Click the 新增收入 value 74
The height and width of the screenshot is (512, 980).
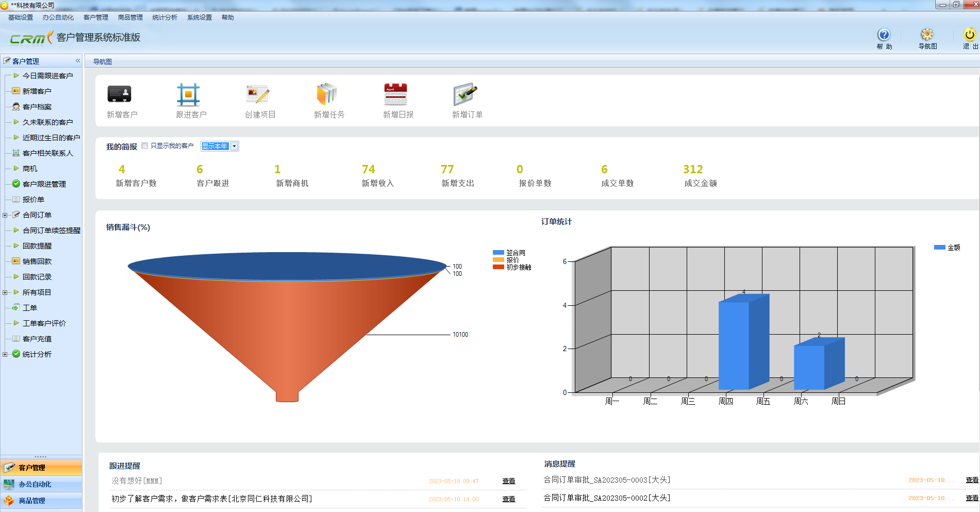[369, 169]
